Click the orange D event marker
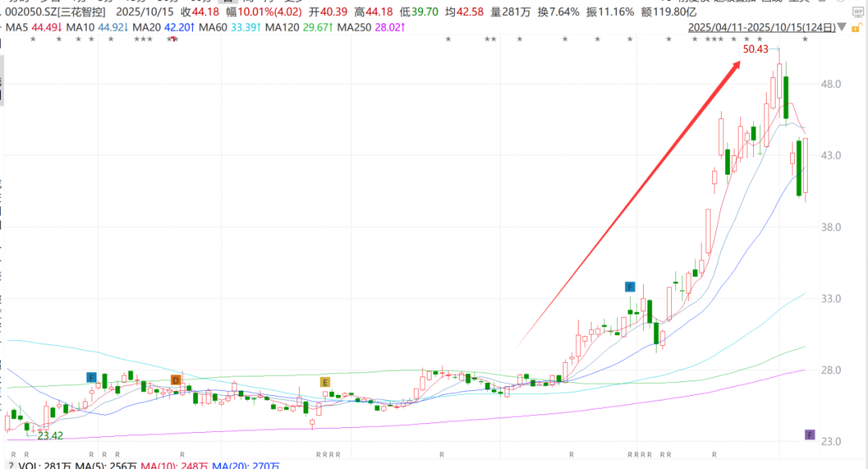 (176, 381)
